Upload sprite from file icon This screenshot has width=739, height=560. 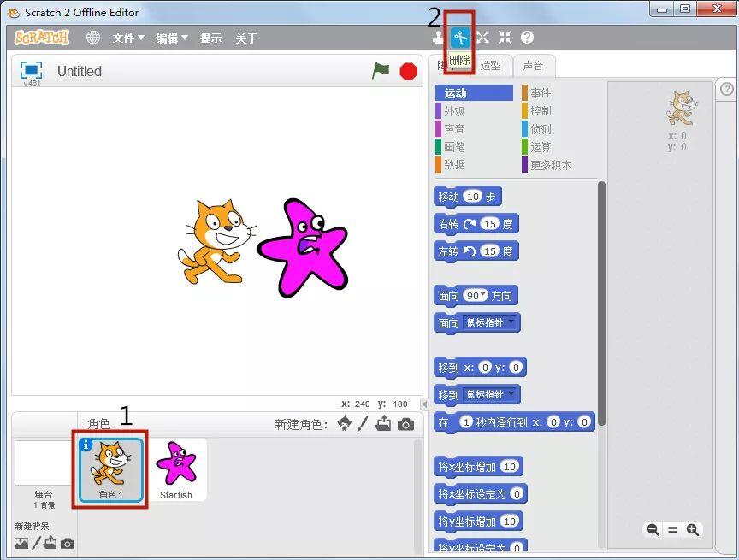[x=383, y=423]
